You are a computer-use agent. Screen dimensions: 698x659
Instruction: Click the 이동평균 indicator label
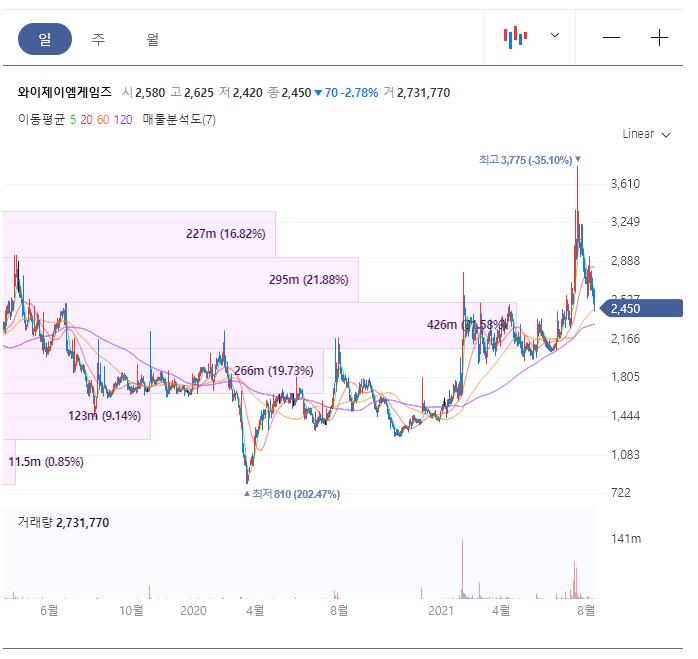pyautogui.click(x=41, y=119)
